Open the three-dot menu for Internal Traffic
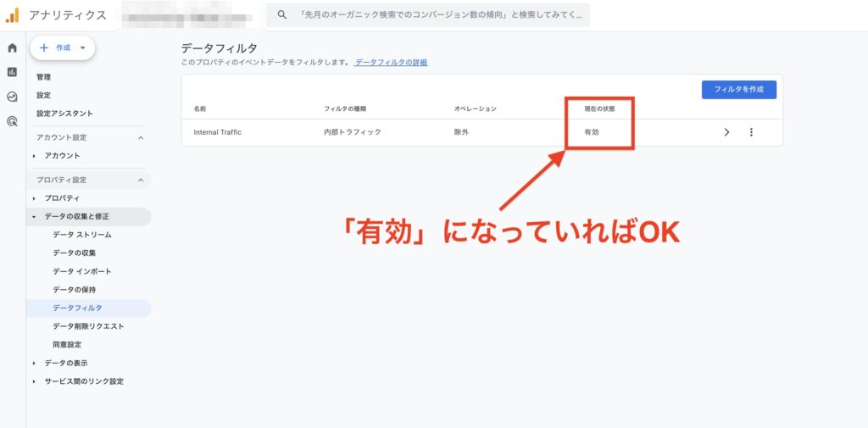 tap(751, 132)
